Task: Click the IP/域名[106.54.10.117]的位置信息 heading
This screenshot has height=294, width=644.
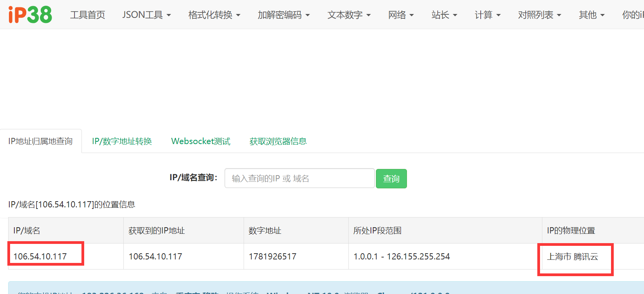Action: 72,204
